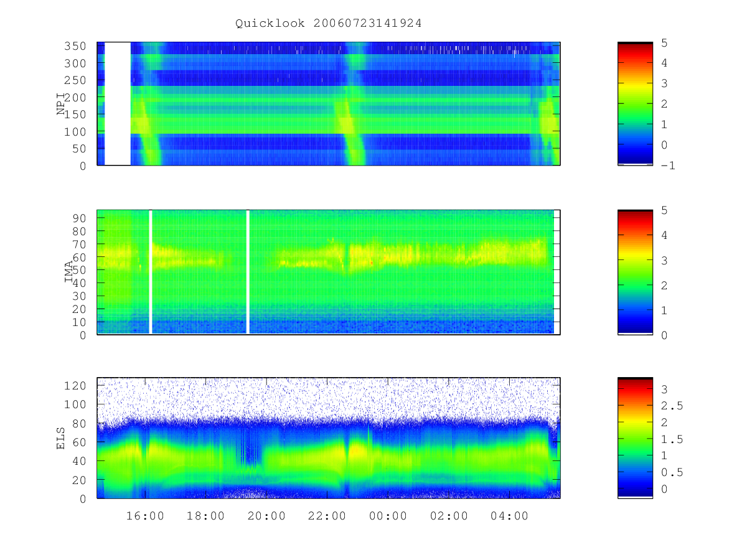Screen dimensions: 747x560
Task: Click the '300' tick on NPI axis
Action: coord(76,63)
